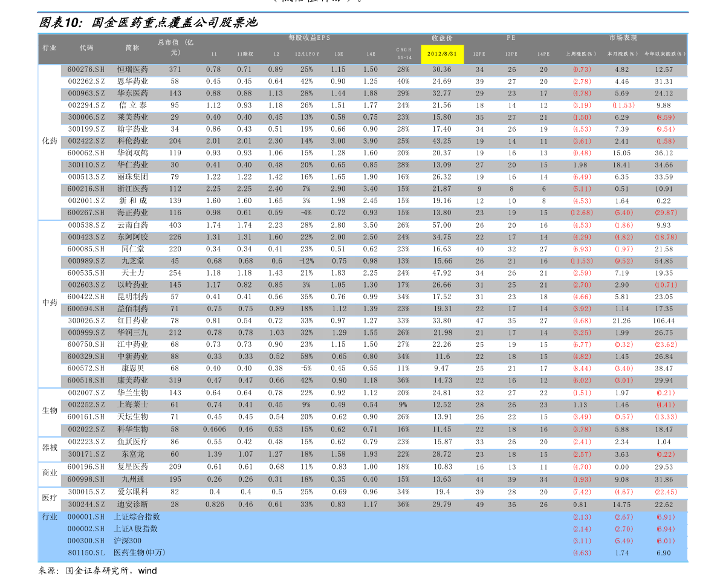
Task: Select the 总市值 (亿元) header cell
Action: point(175,47)
